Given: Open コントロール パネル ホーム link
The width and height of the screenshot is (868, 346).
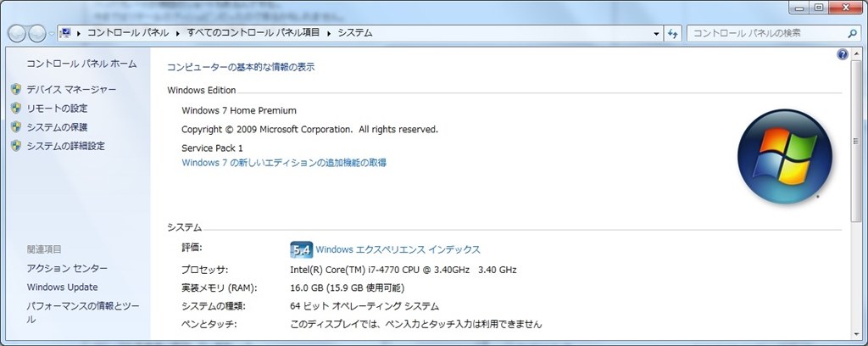Looking at the screenshot, I should pos(81,64).
